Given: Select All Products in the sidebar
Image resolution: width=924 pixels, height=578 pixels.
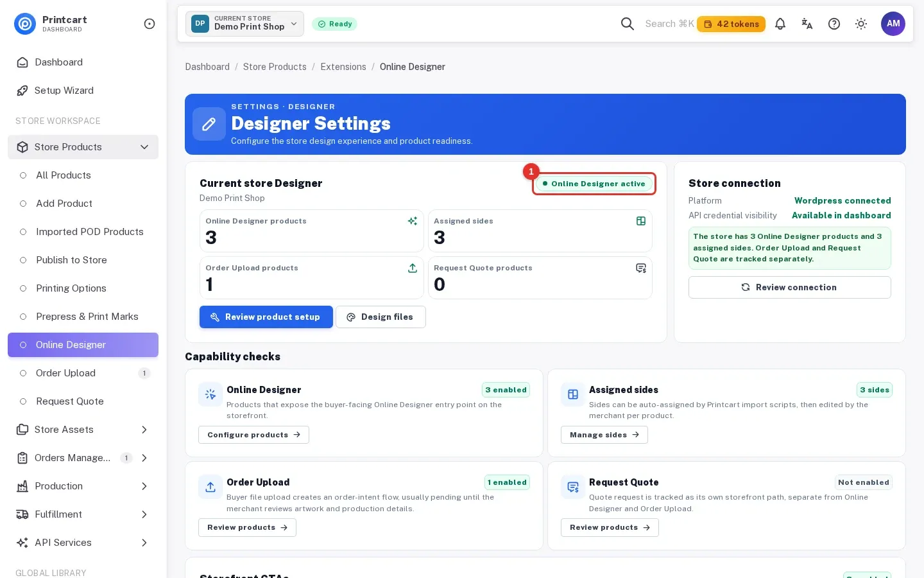Looking at the screenshot, I should [x=83, y=175].
